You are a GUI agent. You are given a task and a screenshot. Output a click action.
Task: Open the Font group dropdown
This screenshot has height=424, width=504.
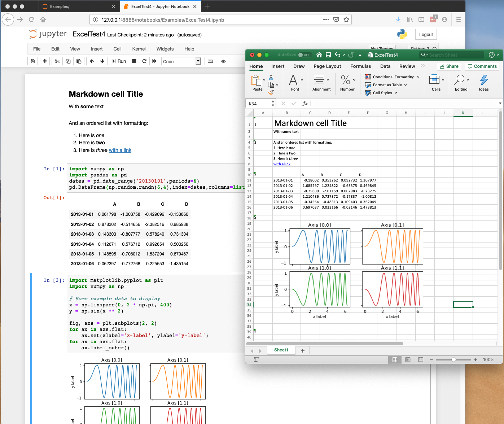302,80
